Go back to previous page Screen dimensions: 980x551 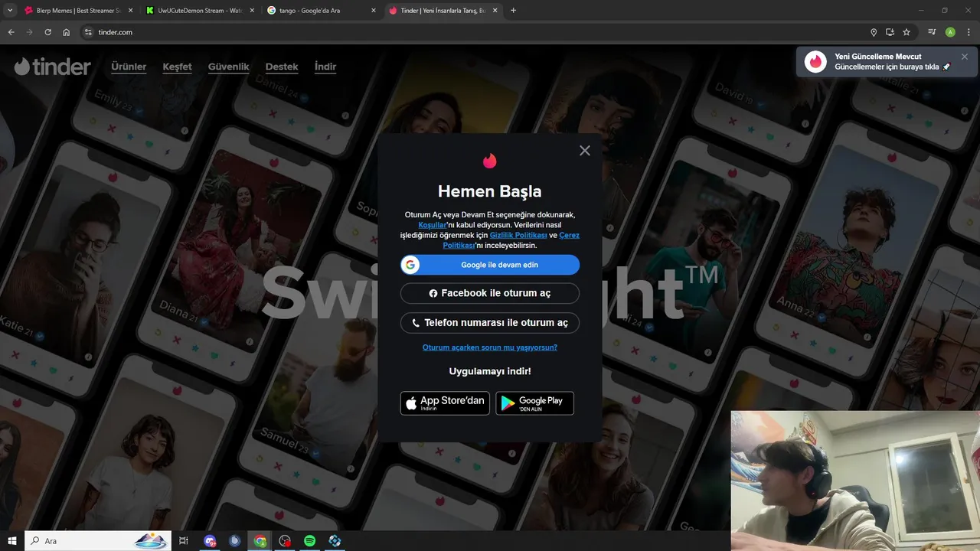[11, 32]
